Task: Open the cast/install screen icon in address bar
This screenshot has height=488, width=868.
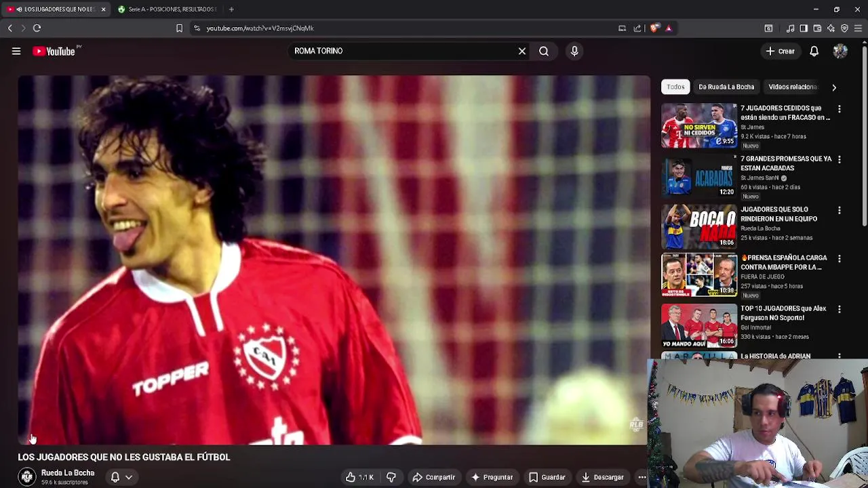Action: [x=622, y=28]
